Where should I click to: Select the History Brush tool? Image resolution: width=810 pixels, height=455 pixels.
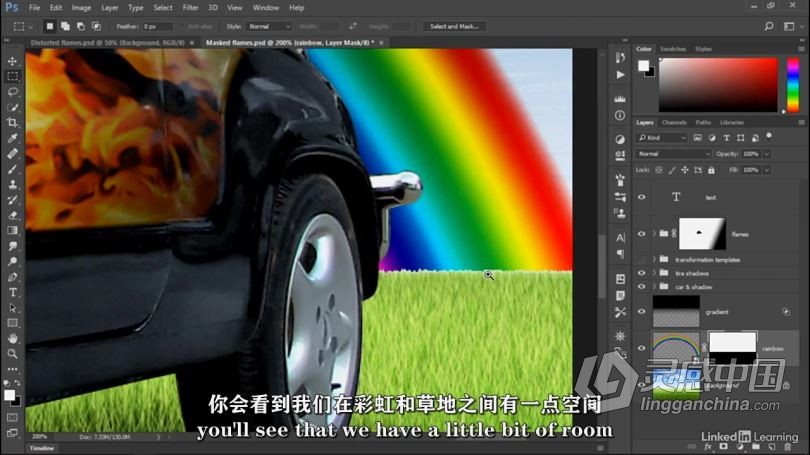pos(12,200)
